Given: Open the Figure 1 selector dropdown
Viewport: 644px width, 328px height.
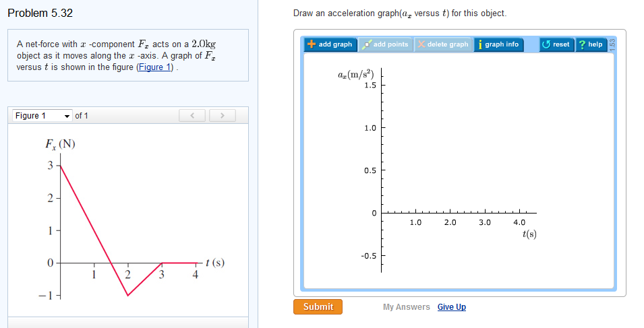Looking at the screenshot, I should coord(42,116).
